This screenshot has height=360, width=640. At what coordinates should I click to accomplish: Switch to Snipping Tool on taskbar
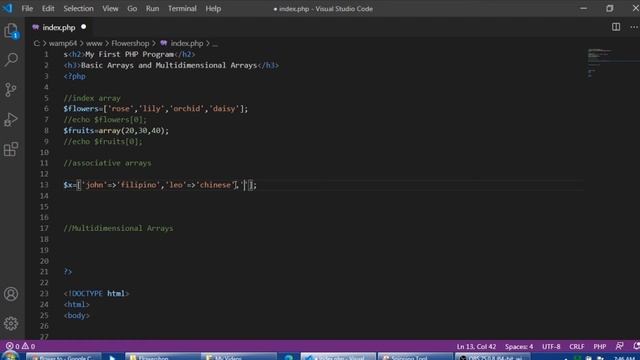[x=415, y=357]
